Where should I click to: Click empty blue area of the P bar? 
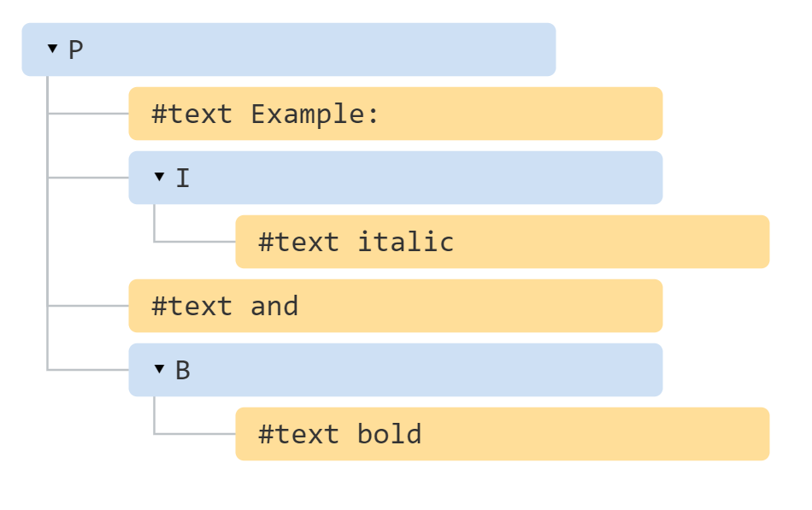(x=321, y=50)
